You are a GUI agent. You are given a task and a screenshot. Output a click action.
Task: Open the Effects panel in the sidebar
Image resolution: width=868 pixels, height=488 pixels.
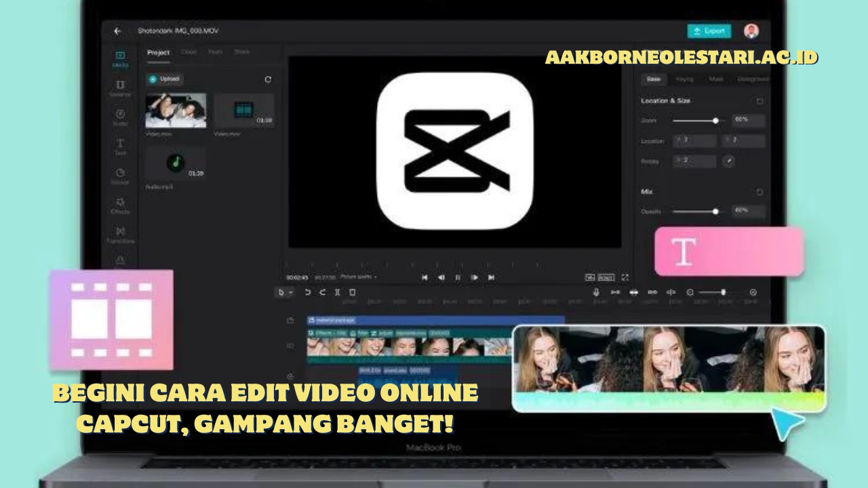[120, 205]
